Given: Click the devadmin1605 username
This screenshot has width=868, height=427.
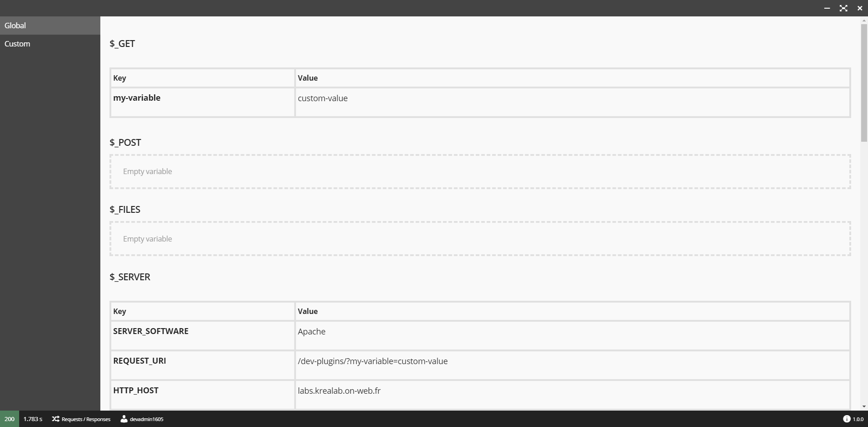Looking at the screenshot, I should pyautogui.click(x=146, y=419).
